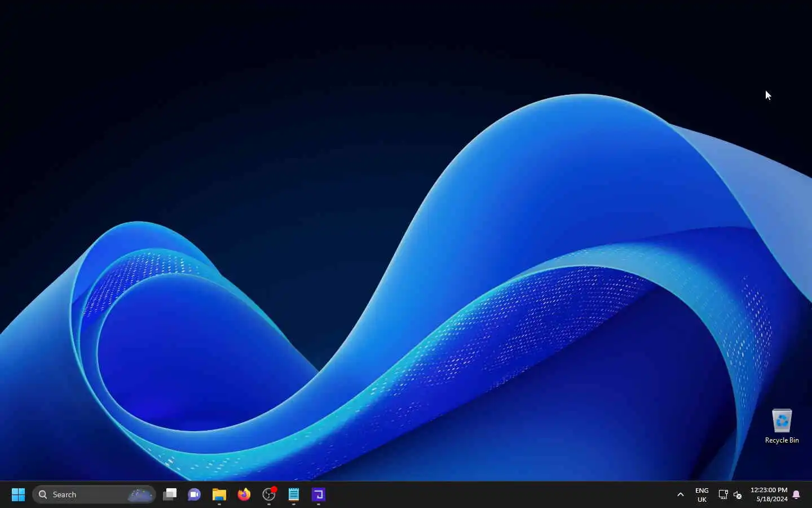
Task: Open File Explorer from the taskbar
Action: (x=219, y=494)
